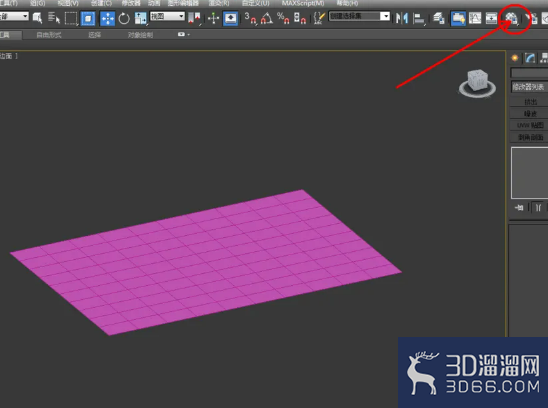Open Select by Name dialog
Viewport: 548px width, 408px height.
coord(54,18)
